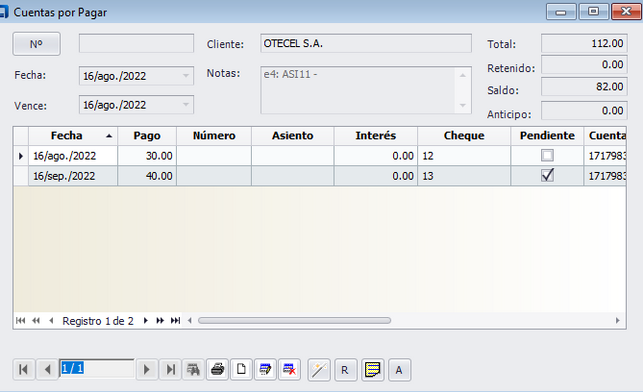The image size is (643, 392).
Task: Select the 16/ago./2022 grid cell
Action: coord(73,156)
